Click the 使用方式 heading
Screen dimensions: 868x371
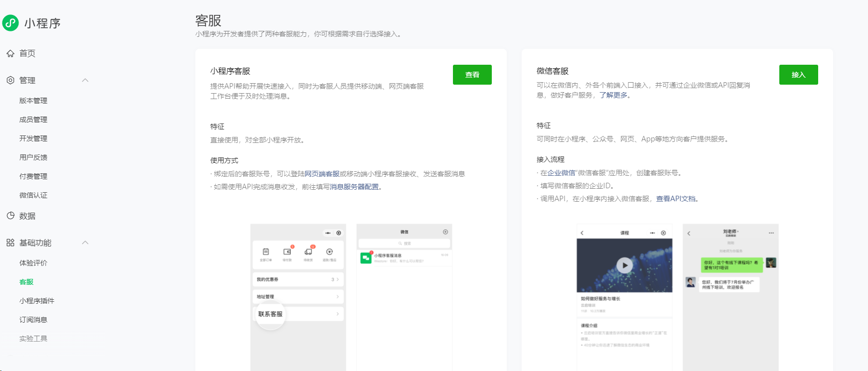[x=224, y=160]
